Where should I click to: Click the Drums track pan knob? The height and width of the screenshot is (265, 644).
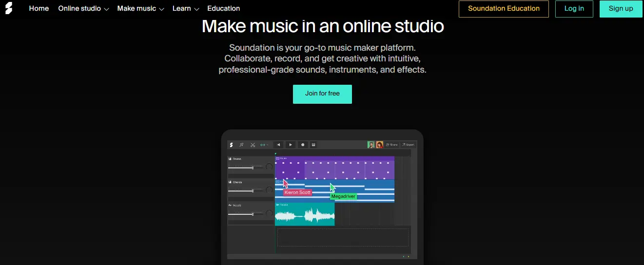point(269,167)
